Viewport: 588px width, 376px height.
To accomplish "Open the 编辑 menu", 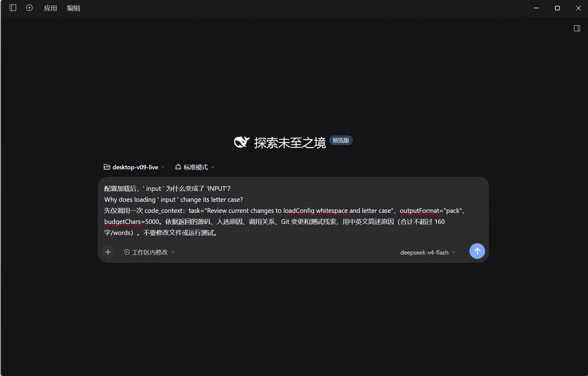I will tap(73, 8).
